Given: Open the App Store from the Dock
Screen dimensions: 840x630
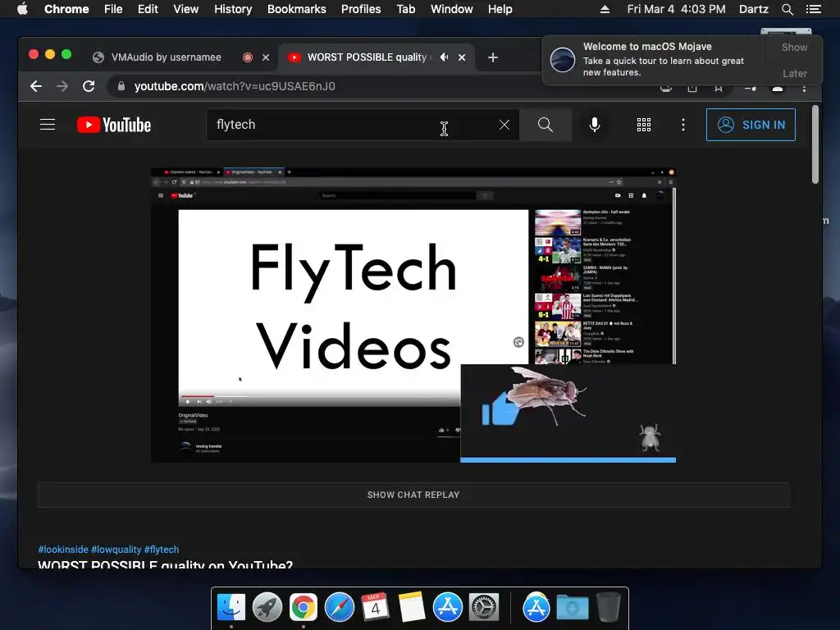Looking at the screenshot, I should (447, 608).
